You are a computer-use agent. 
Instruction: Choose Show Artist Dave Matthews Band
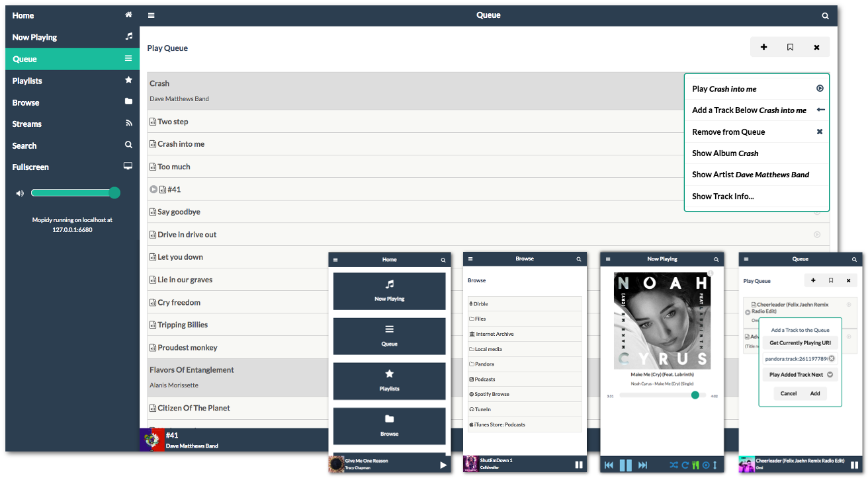pyautogui.click(x=750, y=175)
